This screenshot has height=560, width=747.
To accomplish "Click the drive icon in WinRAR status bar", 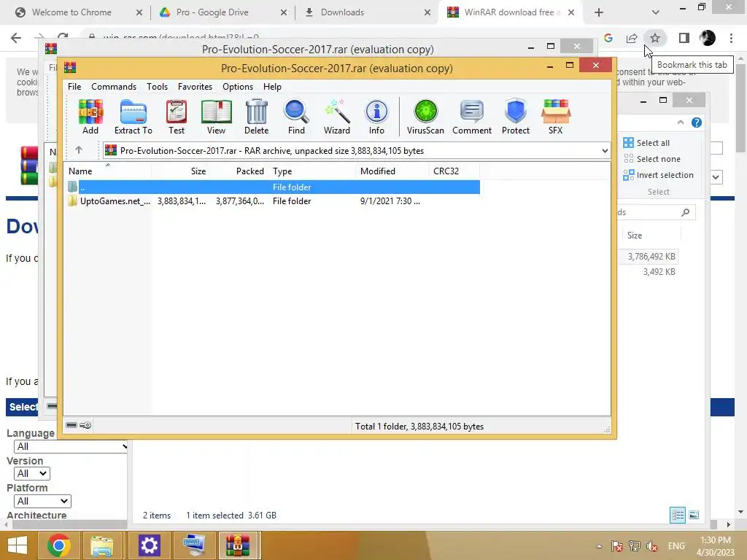I will point(71,425).
